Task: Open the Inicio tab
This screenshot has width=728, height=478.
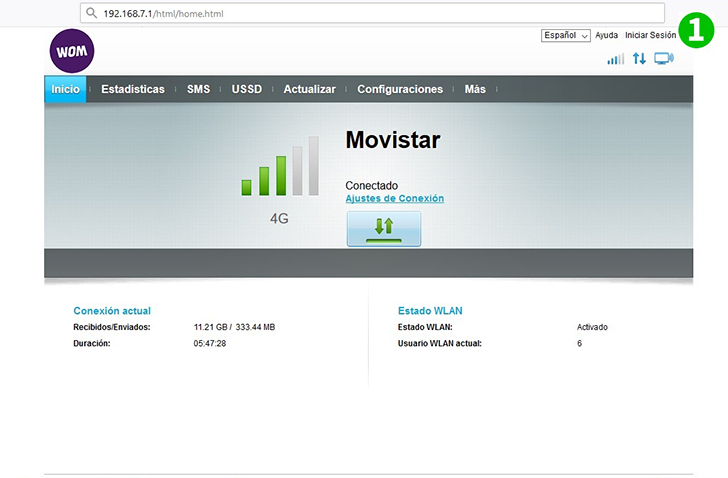Action: tap(65, 89)
